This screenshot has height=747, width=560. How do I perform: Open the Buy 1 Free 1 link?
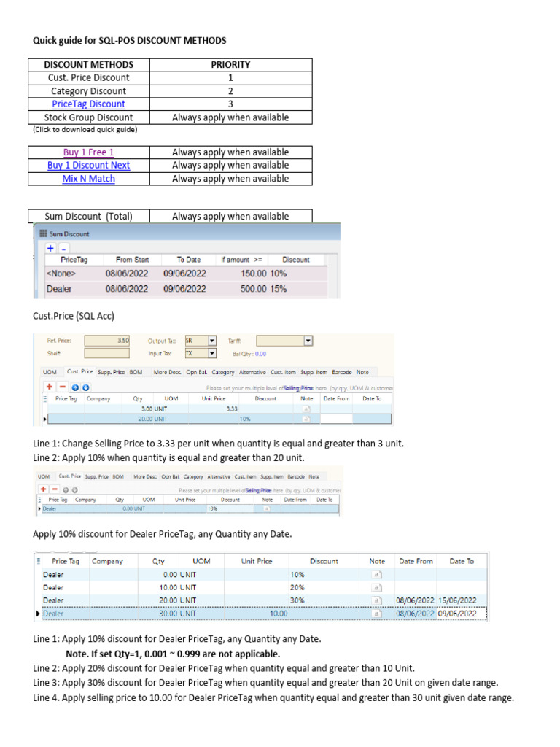(x=88, y=152)
